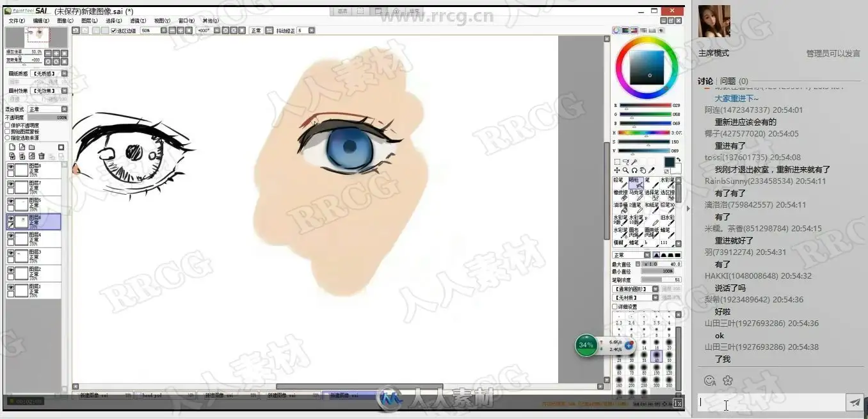
Task: Hide layer 图层2 using its eye icon
Action: (10, 270)
